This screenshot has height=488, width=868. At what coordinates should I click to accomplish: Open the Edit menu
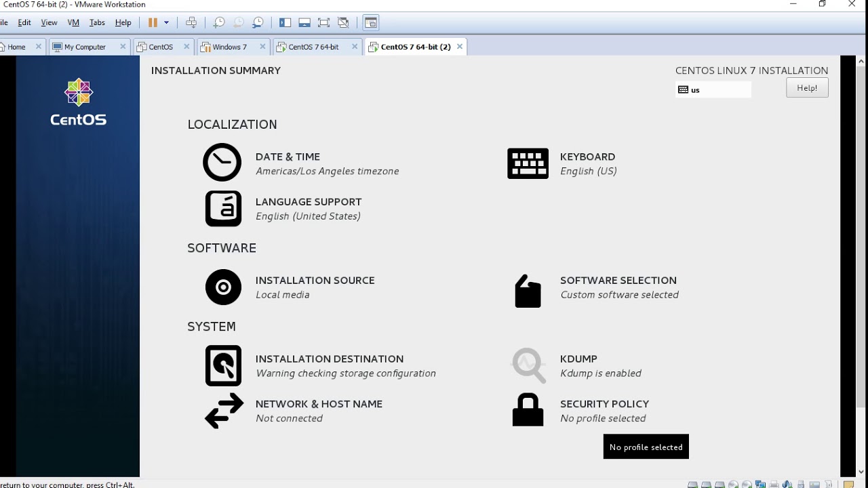tap(24, 22)
